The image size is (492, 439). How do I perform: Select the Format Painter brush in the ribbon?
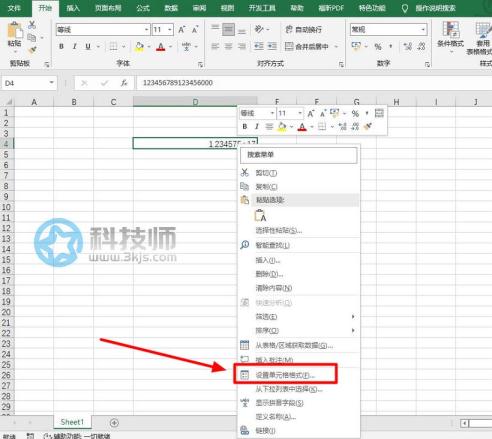(x=32, y=50)
